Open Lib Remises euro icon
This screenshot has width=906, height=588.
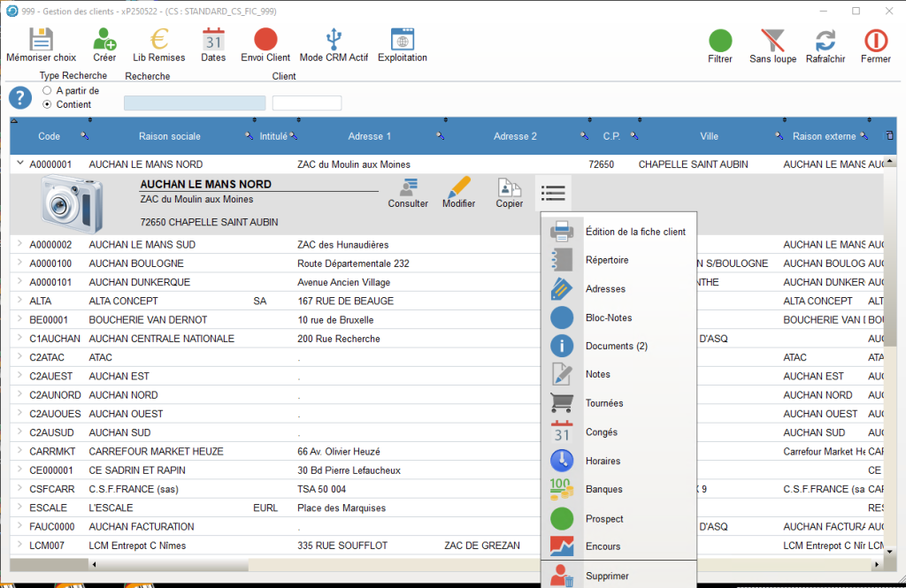159,41
